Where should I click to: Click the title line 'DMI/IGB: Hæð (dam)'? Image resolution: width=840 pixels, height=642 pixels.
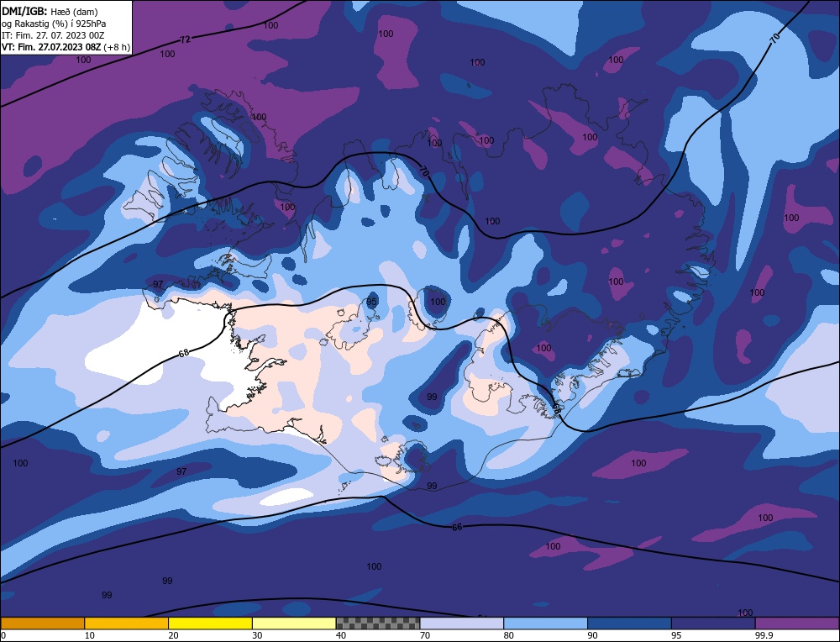50,12
